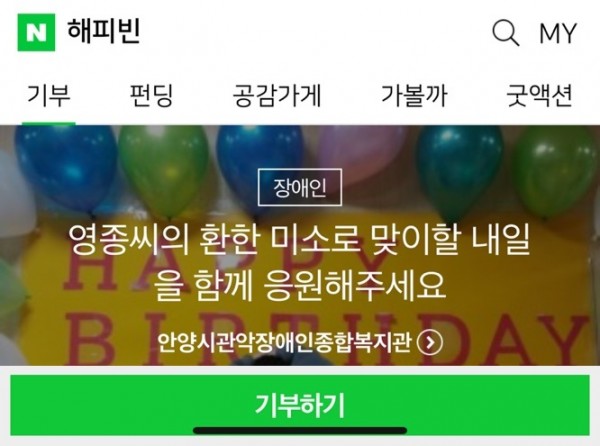Open the 공감가게 tab
The height and width of the screenshot is (446, 600).
[277, 95]
